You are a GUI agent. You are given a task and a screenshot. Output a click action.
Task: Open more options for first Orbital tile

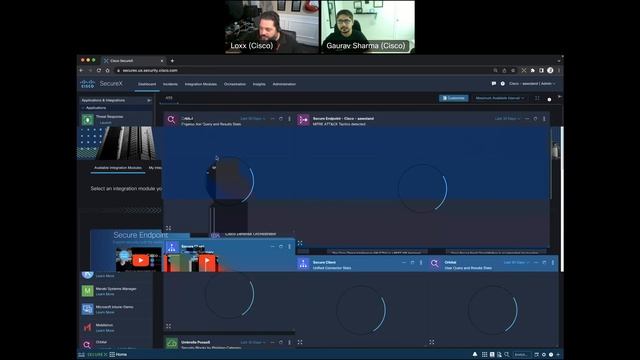point(289,119)
